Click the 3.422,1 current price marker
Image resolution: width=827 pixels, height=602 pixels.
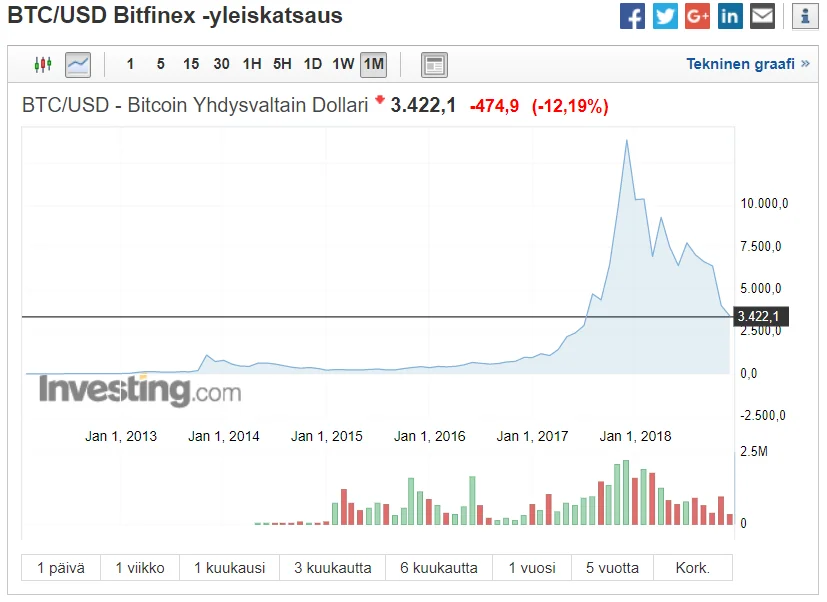[x=757, y=317]
